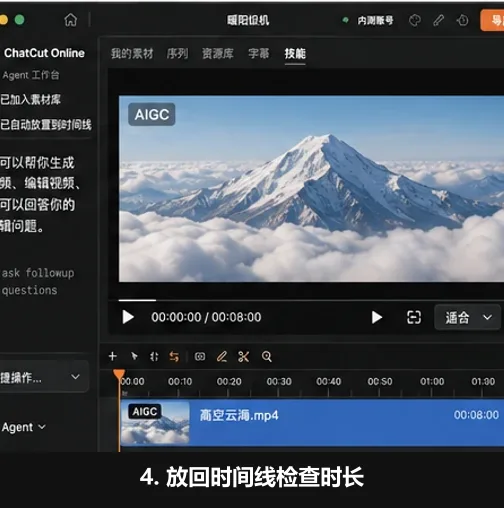Select the 高空云海.mp4 clip thumbnail
Viewport: 504px width, 508px height.
coord(155,422)
